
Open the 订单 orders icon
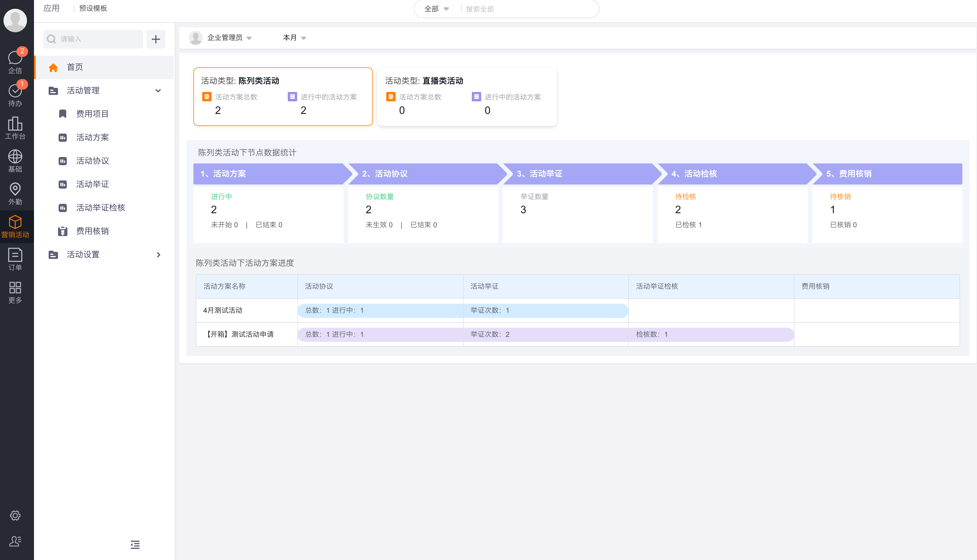pos(15,258)
